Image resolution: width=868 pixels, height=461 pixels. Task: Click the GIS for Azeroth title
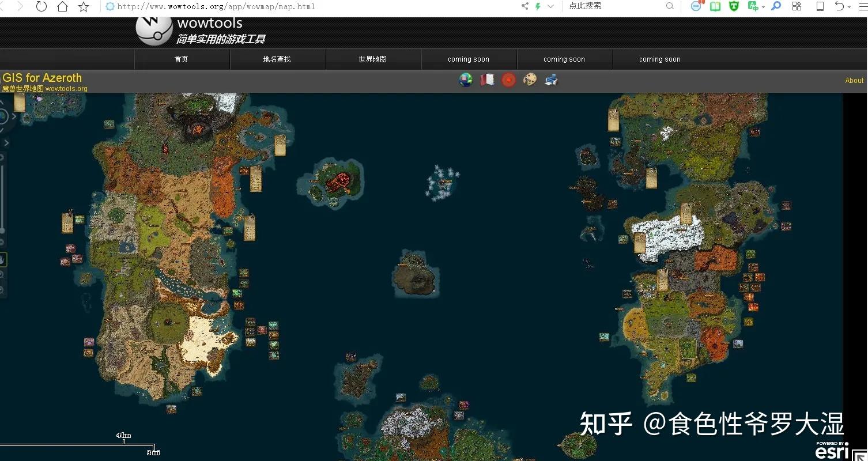coord(42,78)
